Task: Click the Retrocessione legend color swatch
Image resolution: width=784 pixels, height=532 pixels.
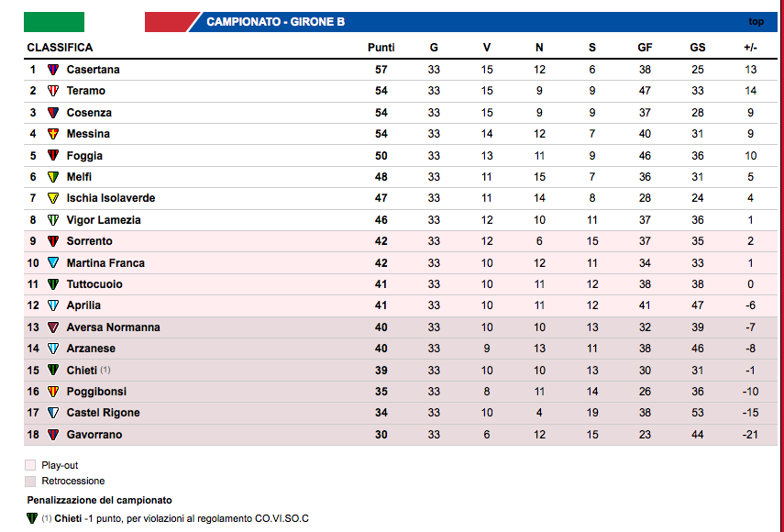Action: pos(31,481)
